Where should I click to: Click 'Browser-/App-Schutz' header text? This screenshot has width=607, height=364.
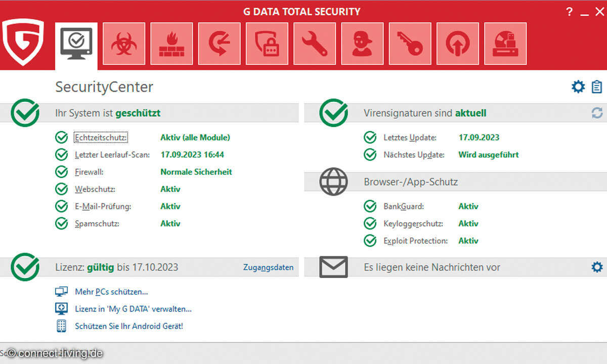[411, 182]
